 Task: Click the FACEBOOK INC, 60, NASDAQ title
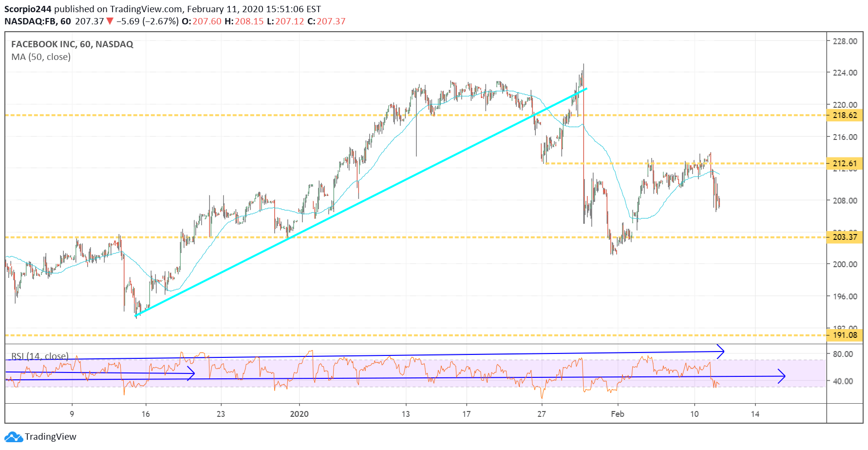pos(72,44)
